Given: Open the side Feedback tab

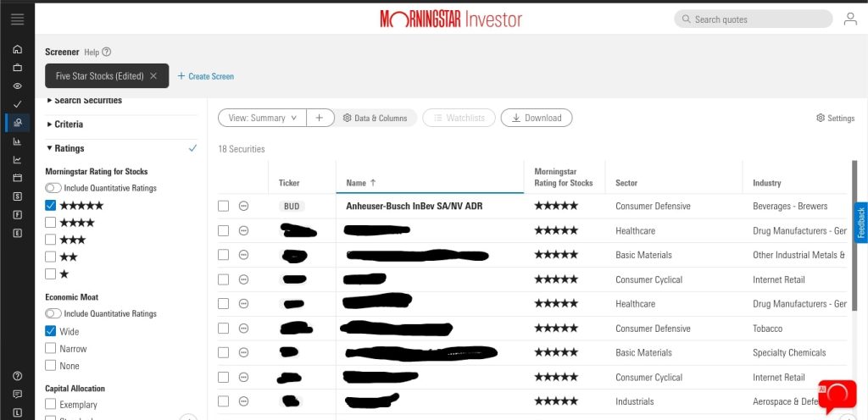Looking at the screenshot, I should pos(861,223).
